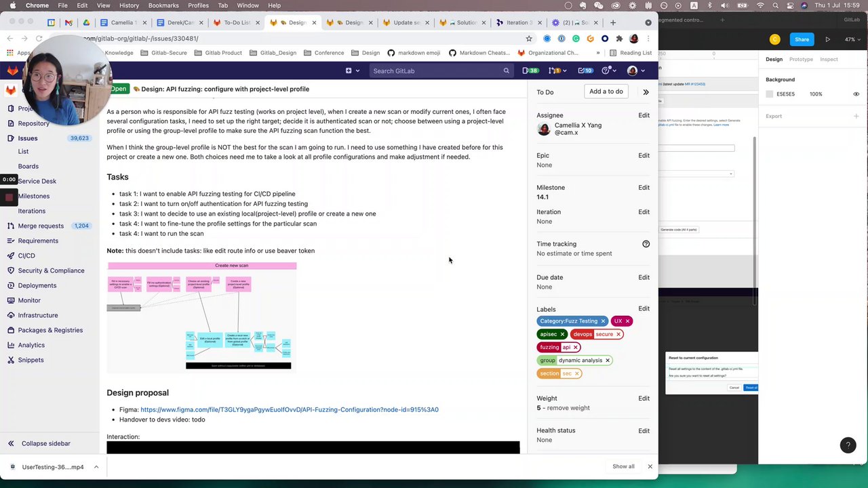Remove the Category:Fuzz Testing label
Viewport: 868px width, 488px height.
tap(602, 321)
